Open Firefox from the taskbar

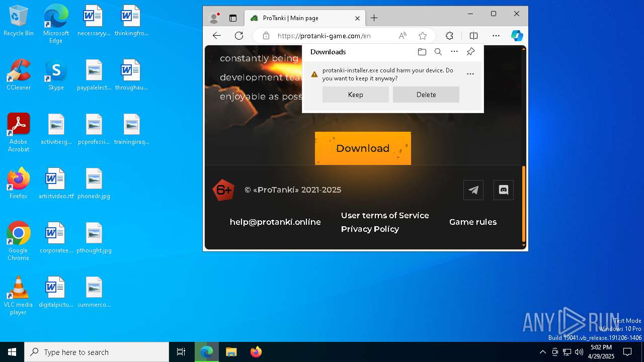coord(256,352)
